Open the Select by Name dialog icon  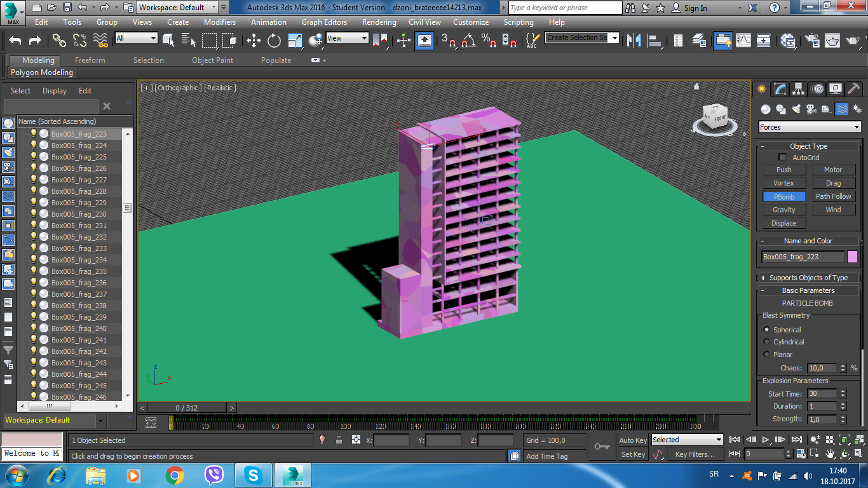coord(189,41)
